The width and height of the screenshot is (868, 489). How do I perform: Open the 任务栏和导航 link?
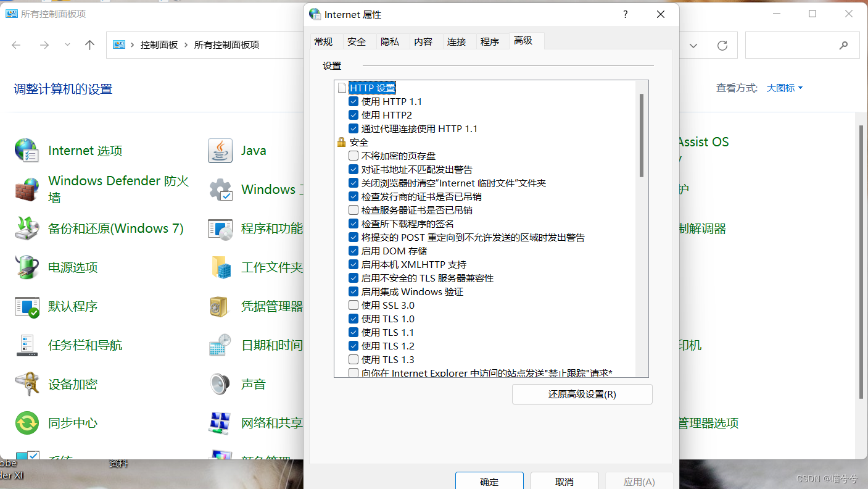tap(85, 345)
